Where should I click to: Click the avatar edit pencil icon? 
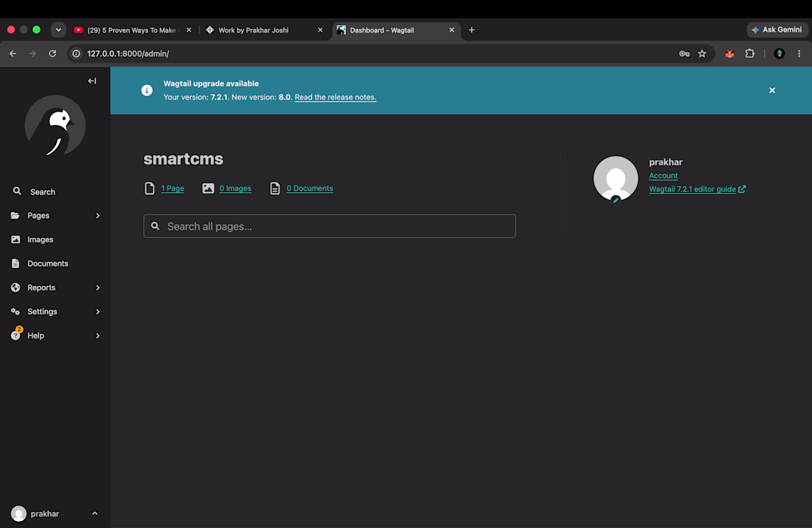pyautogui.click(x=616, y=200)
